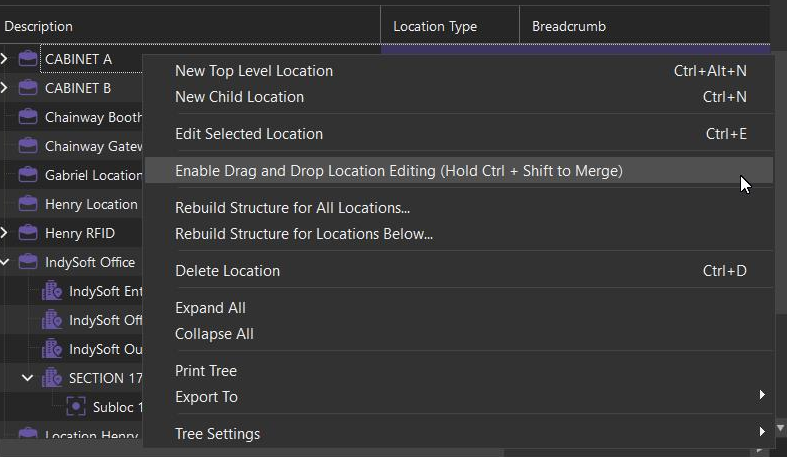Expand the Henry RFID tree node
The height and width of the screenshot is (457, 787).
tap(5, 233)
